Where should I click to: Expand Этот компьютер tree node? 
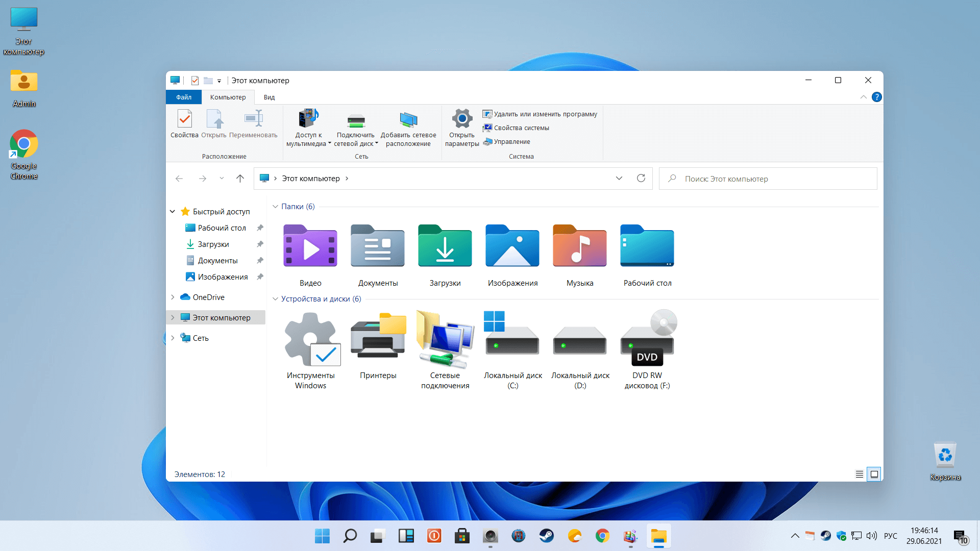[x=173, y=317]
